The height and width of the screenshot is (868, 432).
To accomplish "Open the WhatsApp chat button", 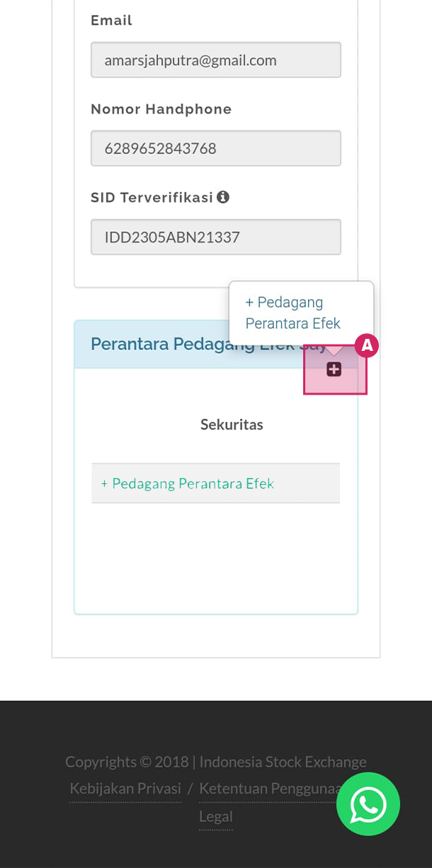I will tap(368, 804).
